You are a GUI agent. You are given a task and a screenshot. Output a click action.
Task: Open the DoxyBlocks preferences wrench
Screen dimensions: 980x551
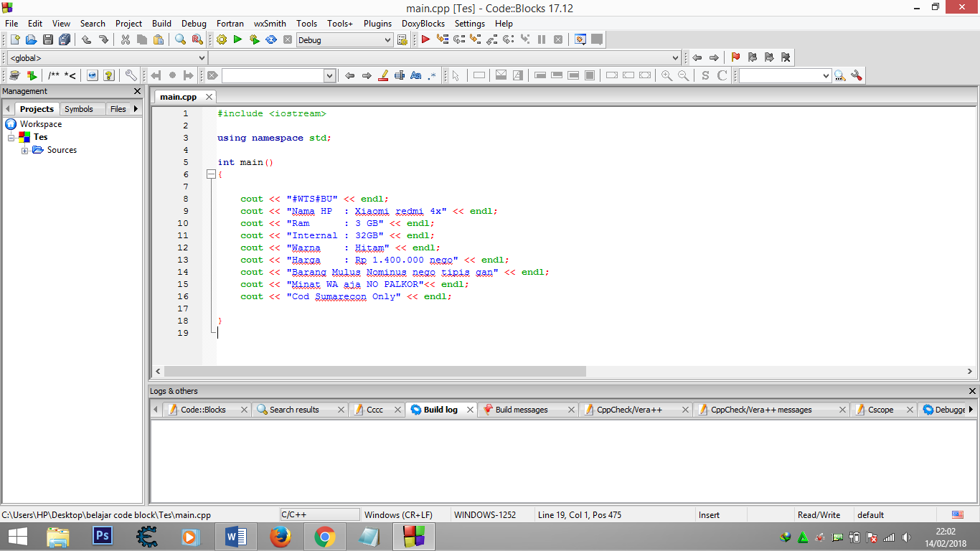(x=131, y=75)
